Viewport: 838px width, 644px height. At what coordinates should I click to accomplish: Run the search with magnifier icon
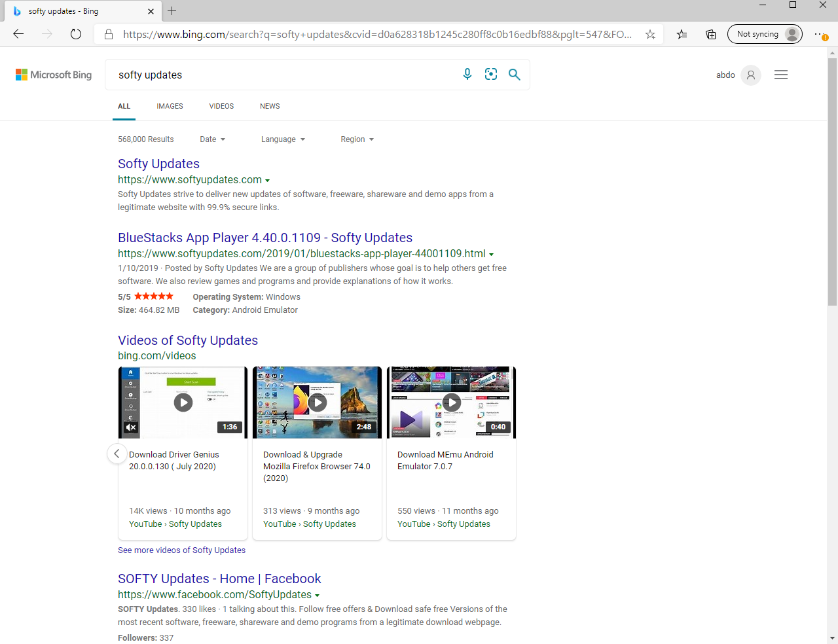click(515, 75)
